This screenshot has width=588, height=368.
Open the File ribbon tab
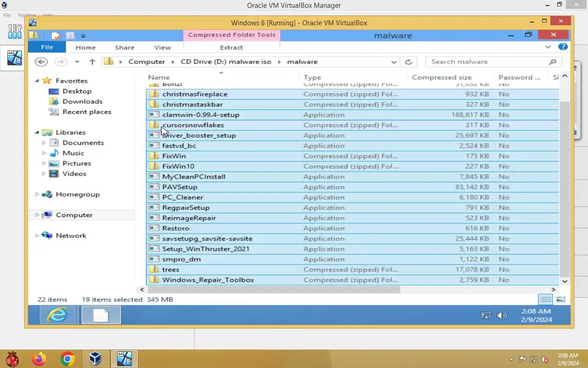(x=47, y=47)
